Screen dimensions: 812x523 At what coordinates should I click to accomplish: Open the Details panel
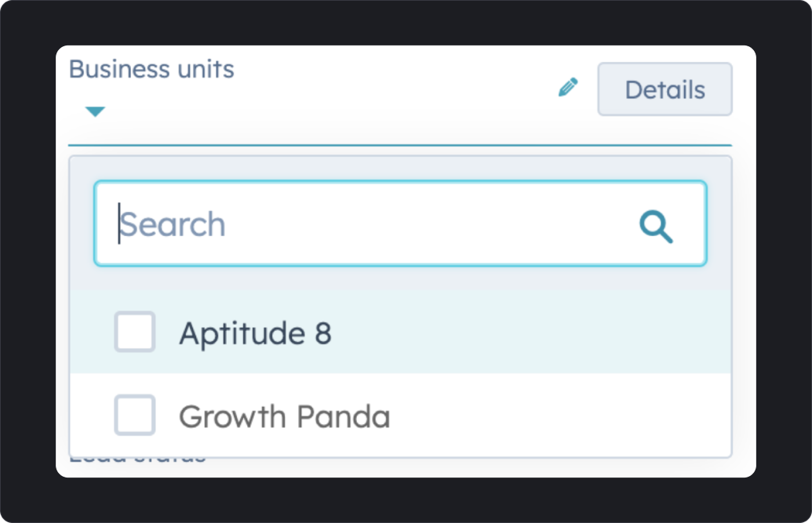click(x=665, y=89)
